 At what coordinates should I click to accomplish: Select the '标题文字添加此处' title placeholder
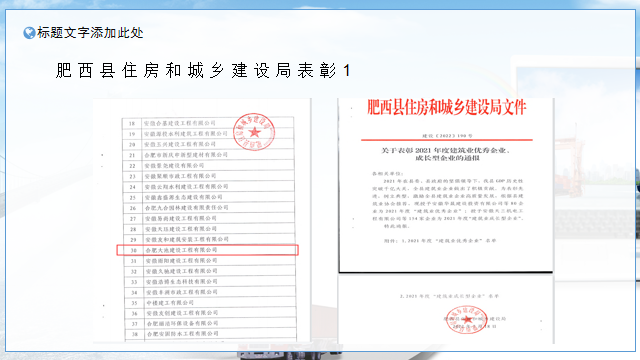click(90, 33)
